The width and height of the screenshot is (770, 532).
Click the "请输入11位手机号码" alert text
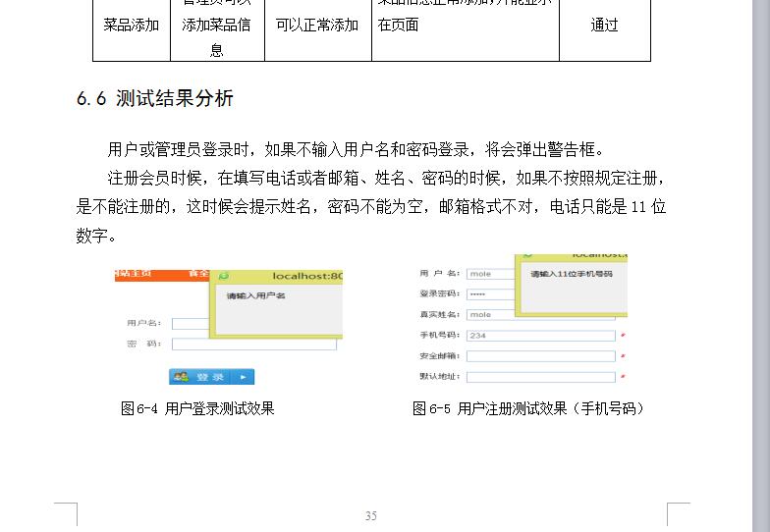pyautogui.click(x=572, y=274)
